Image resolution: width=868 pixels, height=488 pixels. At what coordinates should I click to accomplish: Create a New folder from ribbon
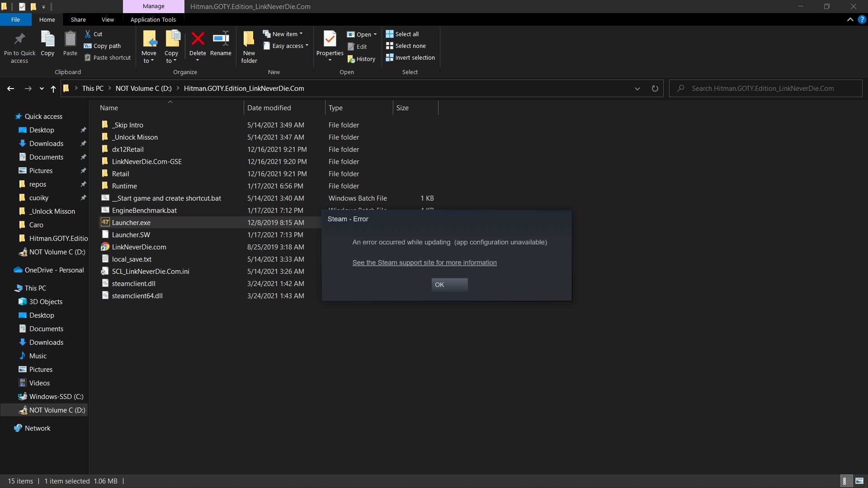click(x=249, y=47)
